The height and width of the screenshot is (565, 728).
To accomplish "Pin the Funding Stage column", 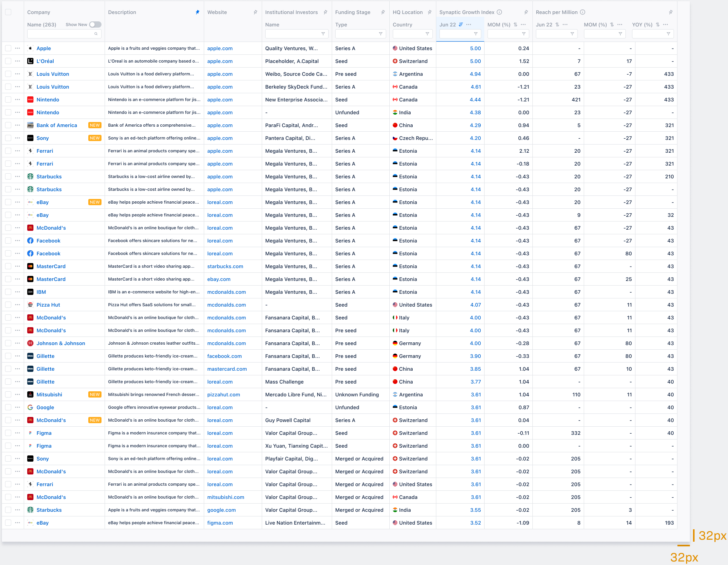I will click(383, 12).
